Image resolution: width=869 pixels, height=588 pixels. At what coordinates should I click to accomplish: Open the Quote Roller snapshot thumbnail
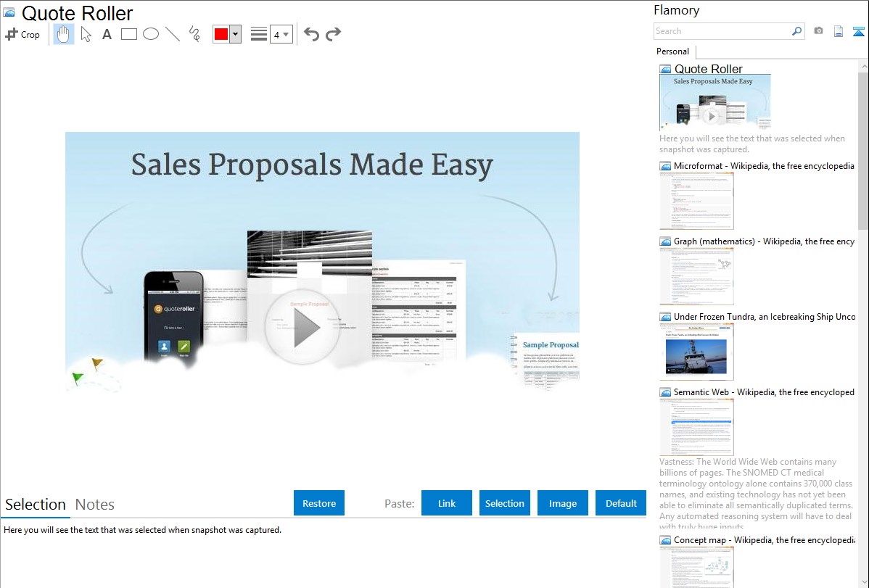tap(715, 103)
